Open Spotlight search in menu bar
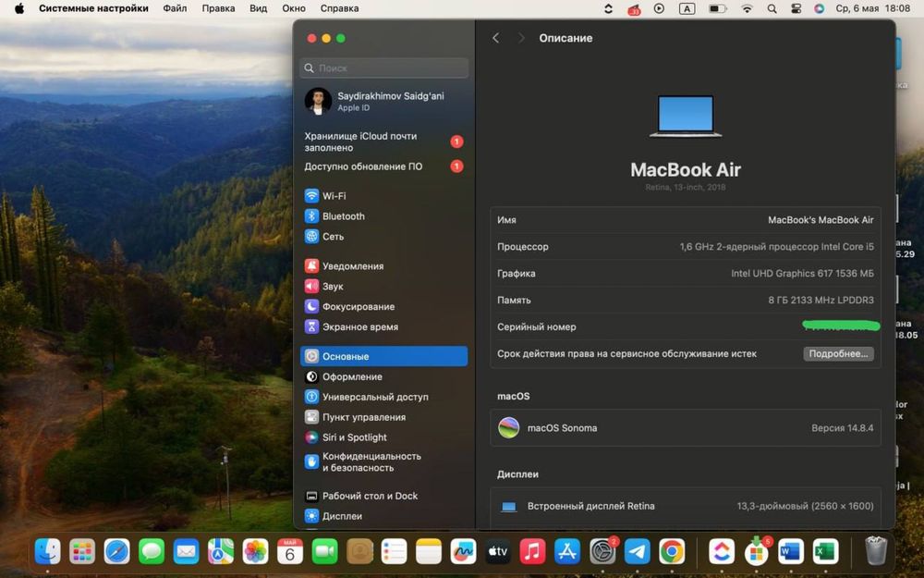924x578 pixels. (772, 9)
